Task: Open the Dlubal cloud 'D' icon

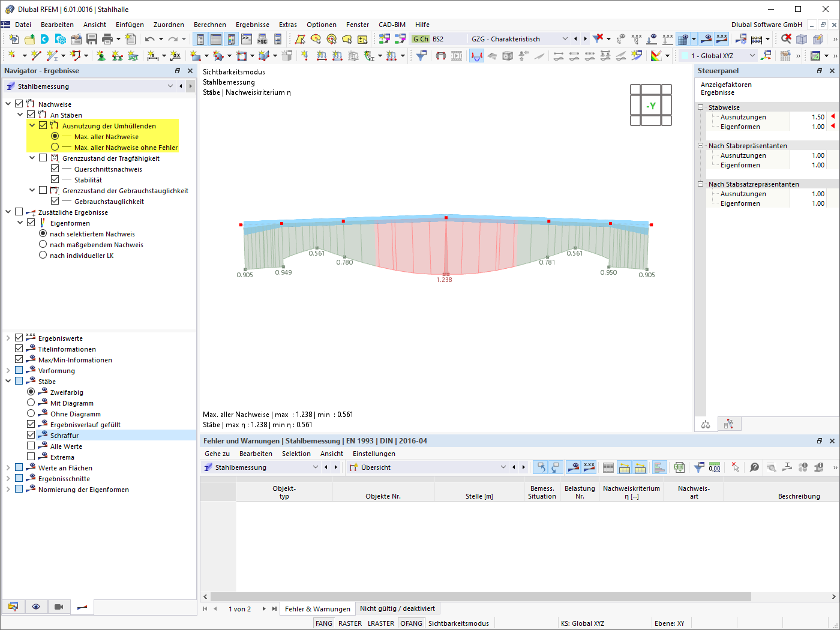Action: 45,39
